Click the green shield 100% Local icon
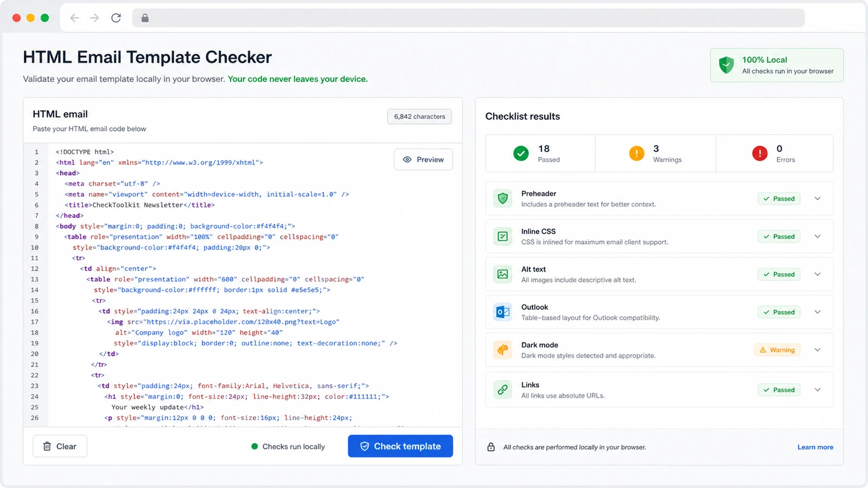Screen dimensions: 868x488 pos(726,65)
